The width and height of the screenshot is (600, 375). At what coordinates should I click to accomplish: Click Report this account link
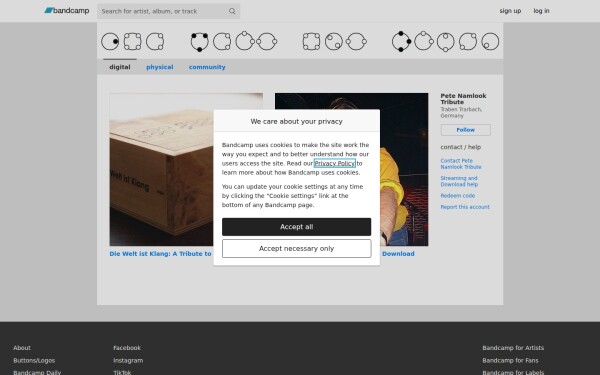[x=465, y=207]
